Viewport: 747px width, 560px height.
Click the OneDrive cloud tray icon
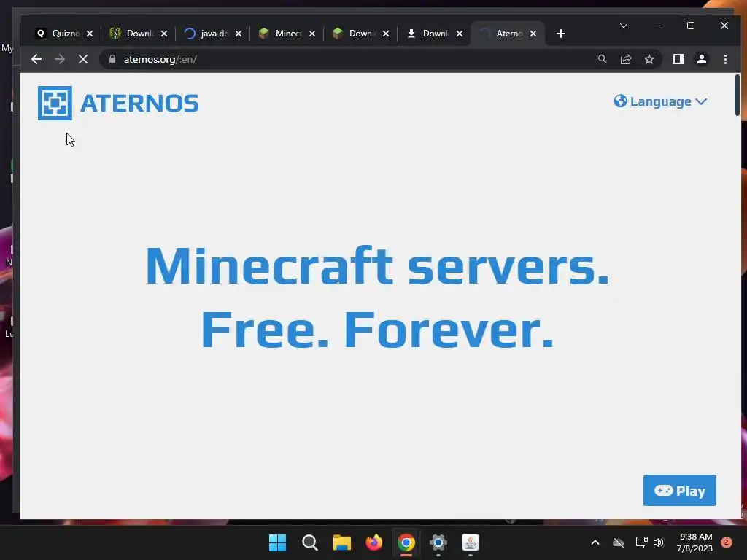click(619, 542)
